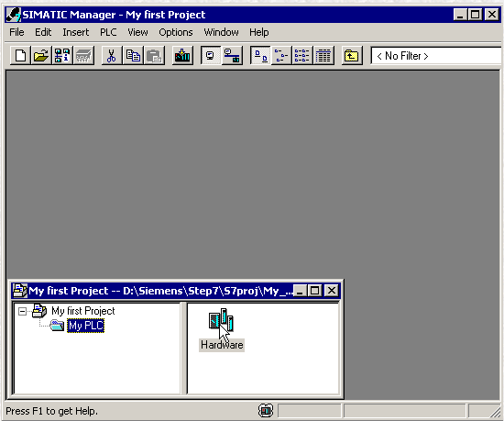Maximize the SIMATIC Manager window
The height and width of the screenshot is (421, 504).
click(475, 15)
